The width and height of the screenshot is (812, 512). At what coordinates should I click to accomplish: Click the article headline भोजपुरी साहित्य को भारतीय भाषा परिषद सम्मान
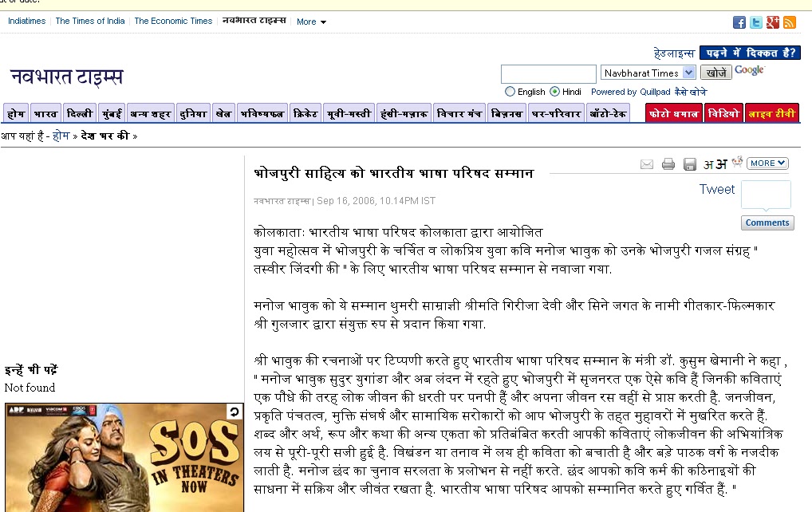coord(393,173)
